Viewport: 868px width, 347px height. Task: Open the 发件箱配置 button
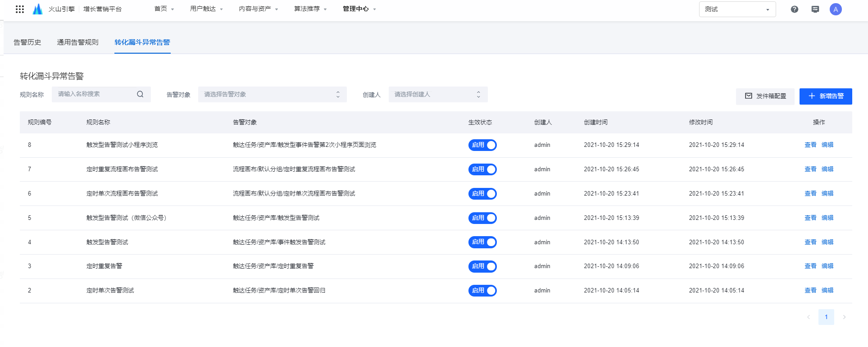coord(765,96)
